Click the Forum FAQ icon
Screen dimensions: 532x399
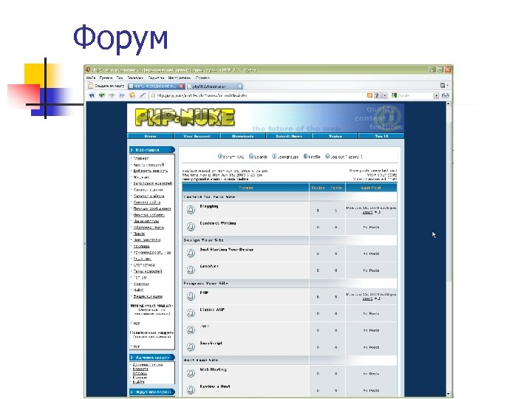220,157
